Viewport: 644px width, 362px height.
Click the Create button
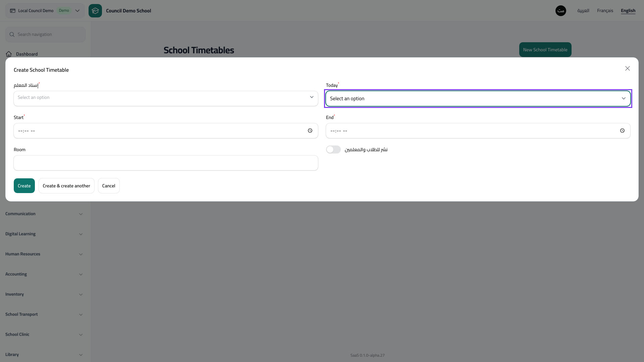tap(24, 186)
